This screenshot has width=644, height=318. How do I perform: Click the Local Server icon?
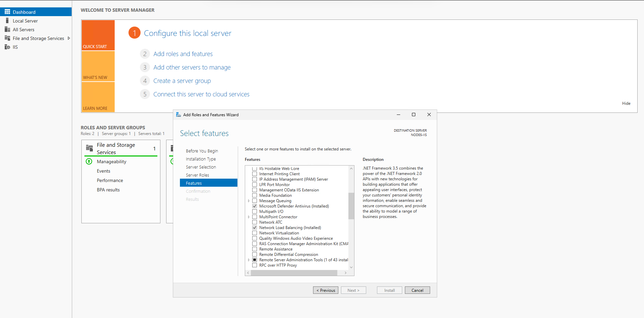[x=7, y=21]
